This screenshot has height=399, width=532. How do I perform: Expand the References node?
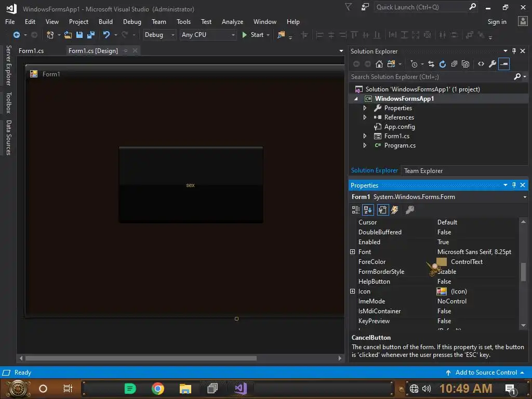[x=365, y=117]
